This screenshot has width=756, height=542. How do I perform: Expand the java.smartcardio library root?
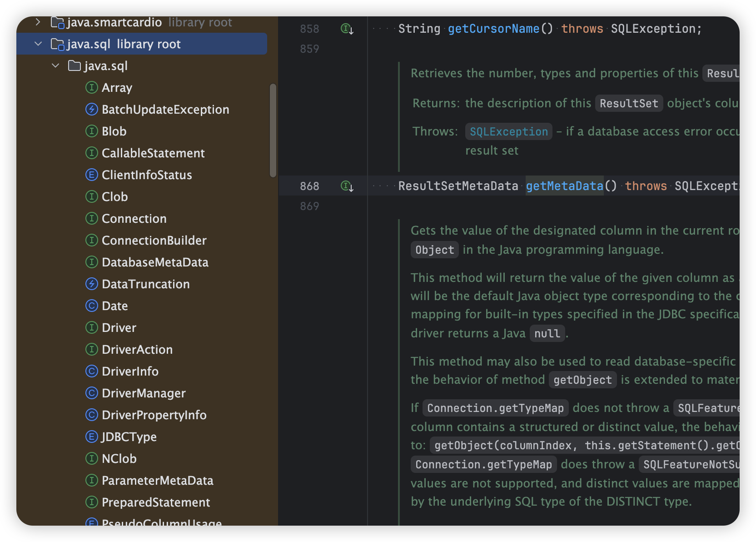pos(38,22)
